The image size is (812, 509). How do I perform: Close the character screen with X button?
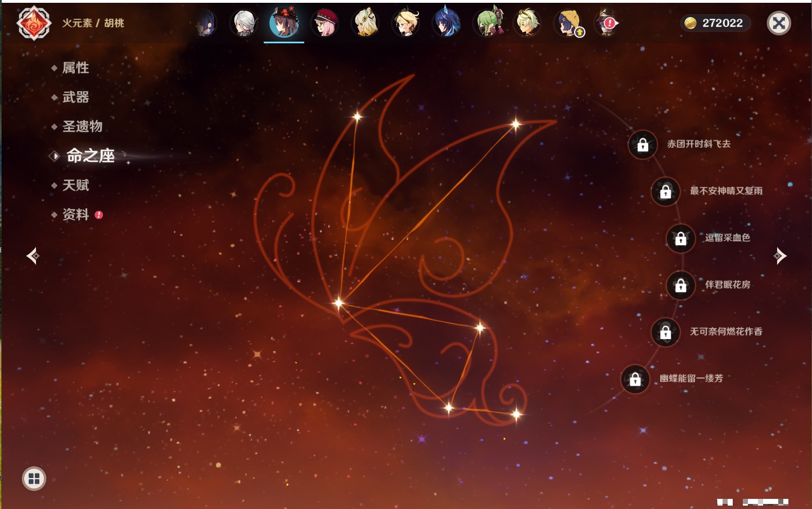pyautogui.click(x=779, y=23)
